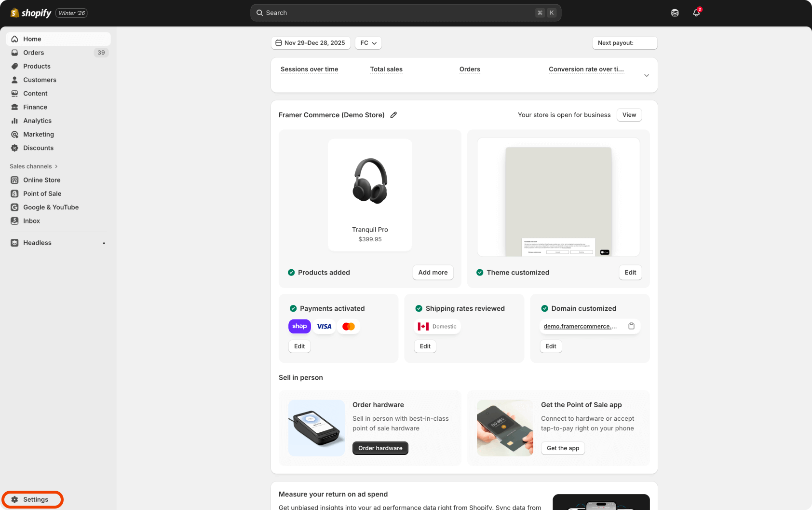Open Conversion rate over time metric

pyautogui.click(x=586, y=69)
